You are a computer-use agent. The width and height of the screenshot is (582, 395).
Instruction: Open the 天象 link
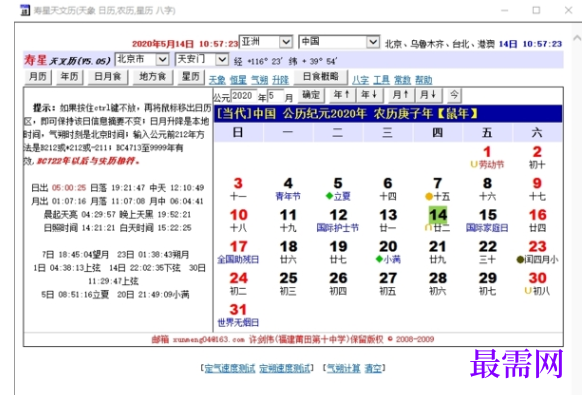(217, 80)
